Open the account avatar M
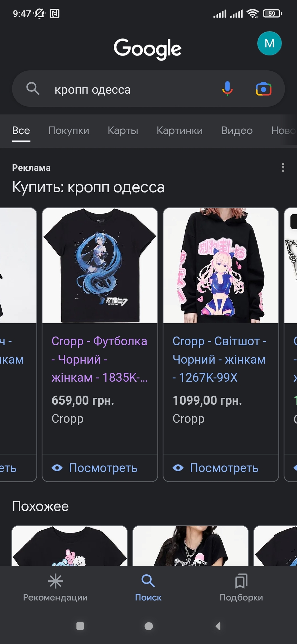Screen dimensions: 297x644 pyautogui.click(x=270, y=43)
